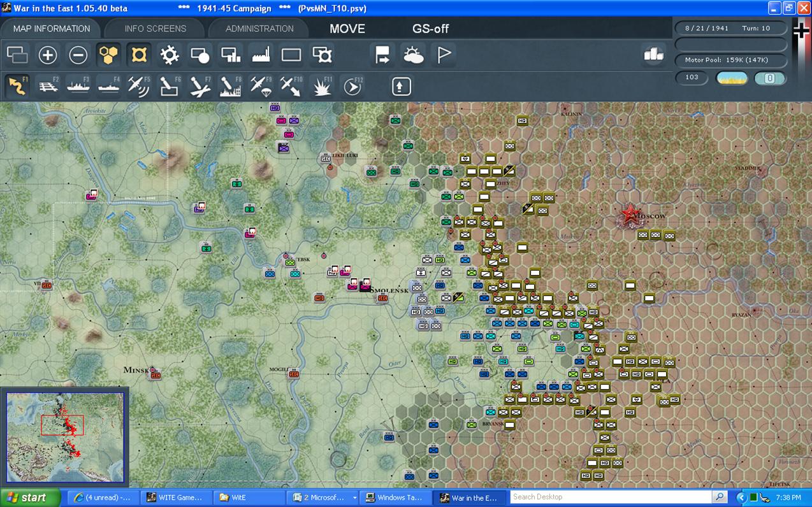Select the F10 air transfer mode

(x=291, y=86)
